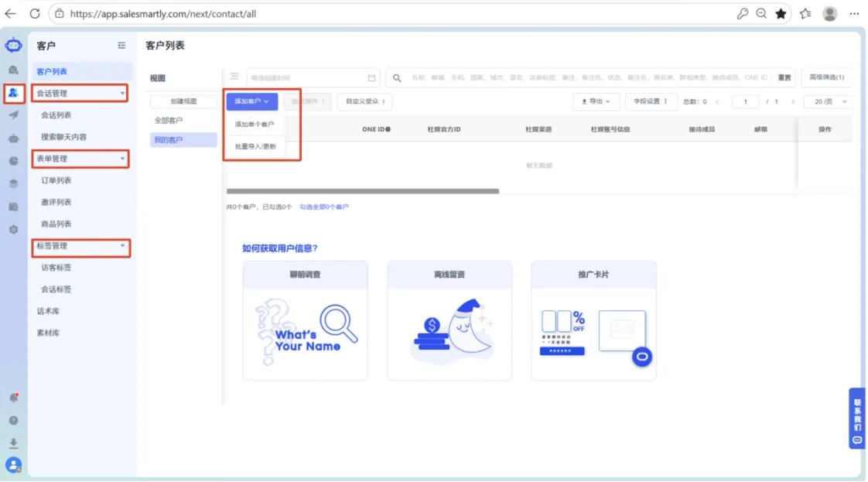868x482 pixels.
Task: Click the creation time date filter field
Action: [313, 77]
